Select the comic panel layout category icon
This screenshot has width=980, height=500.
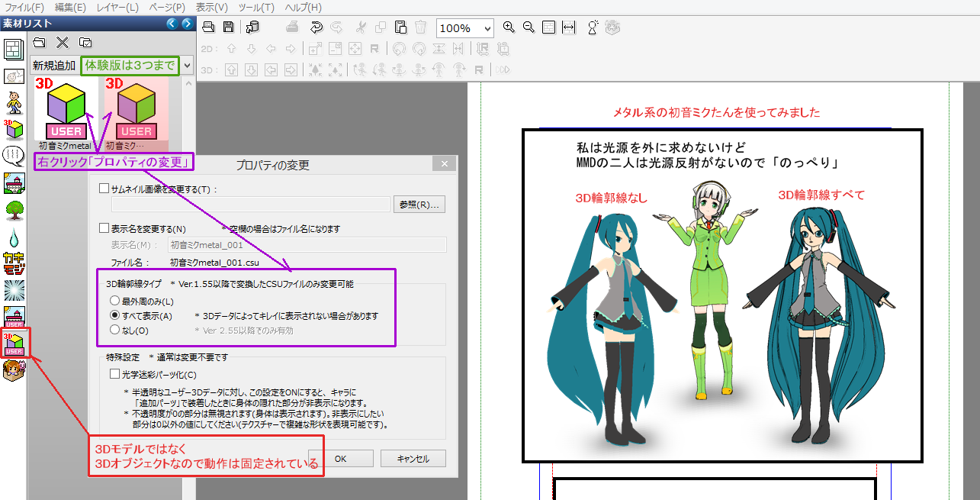tap(14, 50)
